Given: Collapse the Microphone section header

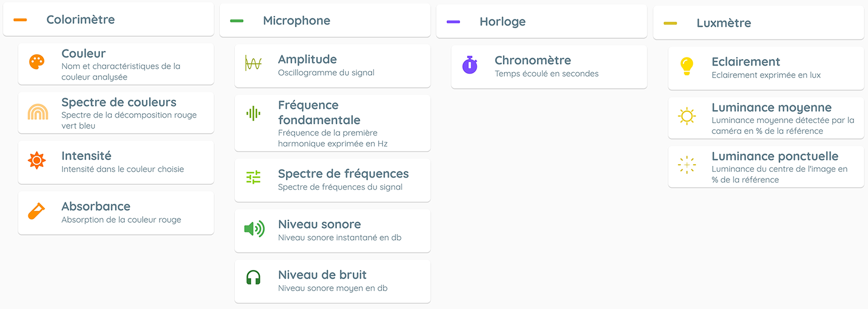Looking at the screenshot, I should tap(237, 21).
